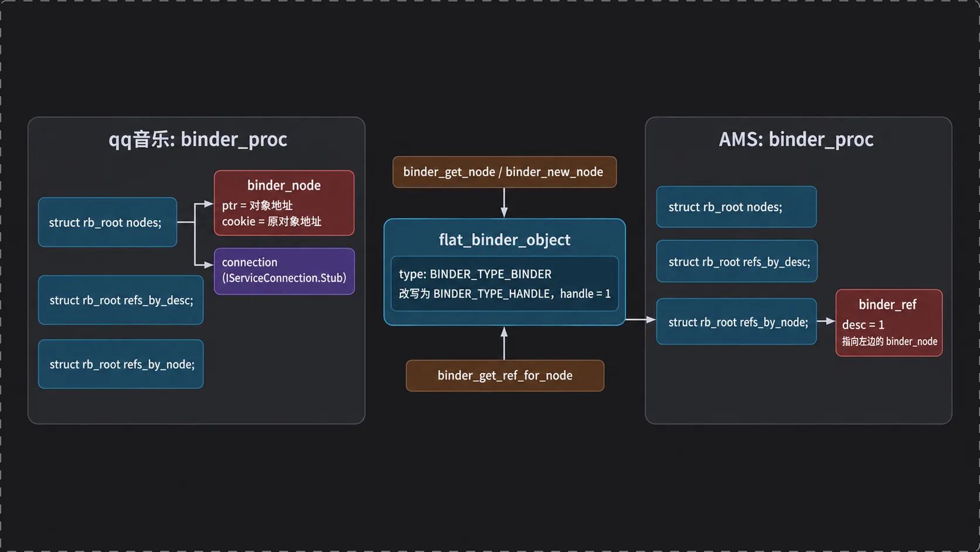
Task: Click 'struct rb_root refs_by_node;' in AMS panel
Action: coord(736,321)
